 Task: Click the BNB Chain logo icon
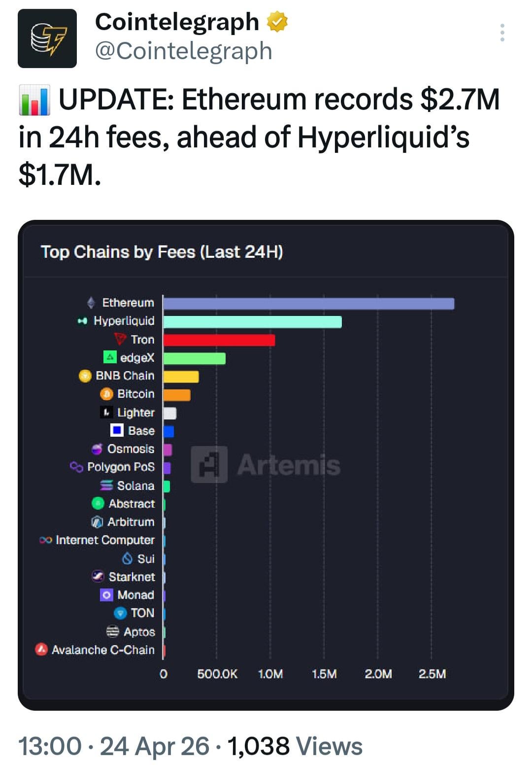(85, 376)
